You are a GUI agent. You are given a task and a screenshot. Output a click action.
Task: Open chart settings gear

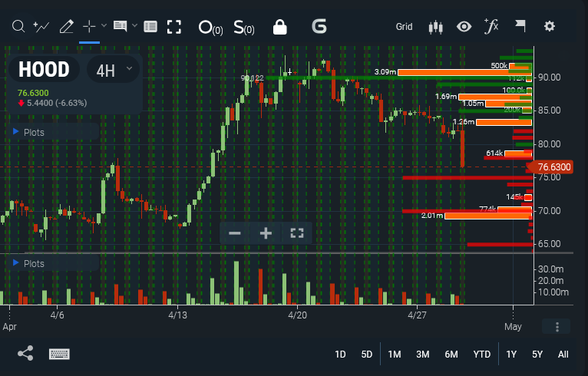point(550,26)
